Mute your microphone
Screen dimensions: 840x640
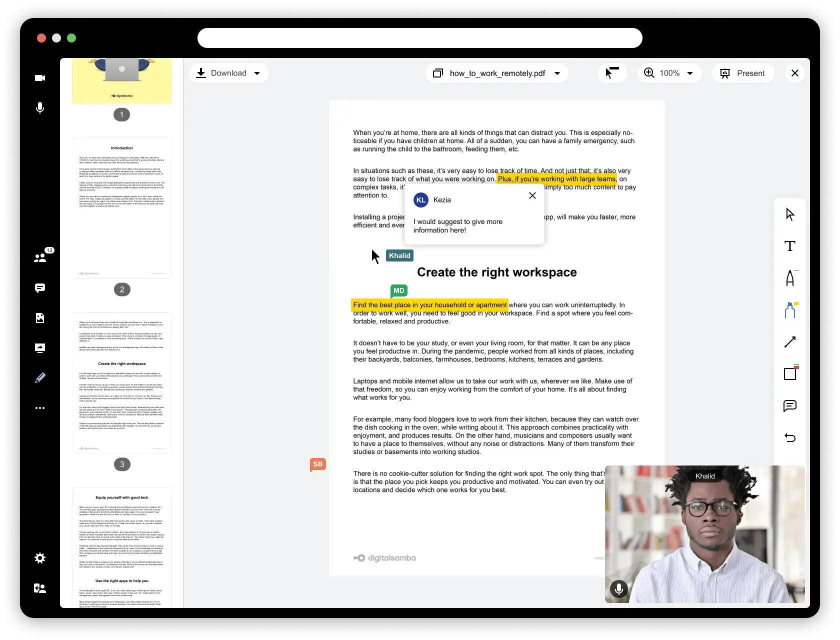40,108
